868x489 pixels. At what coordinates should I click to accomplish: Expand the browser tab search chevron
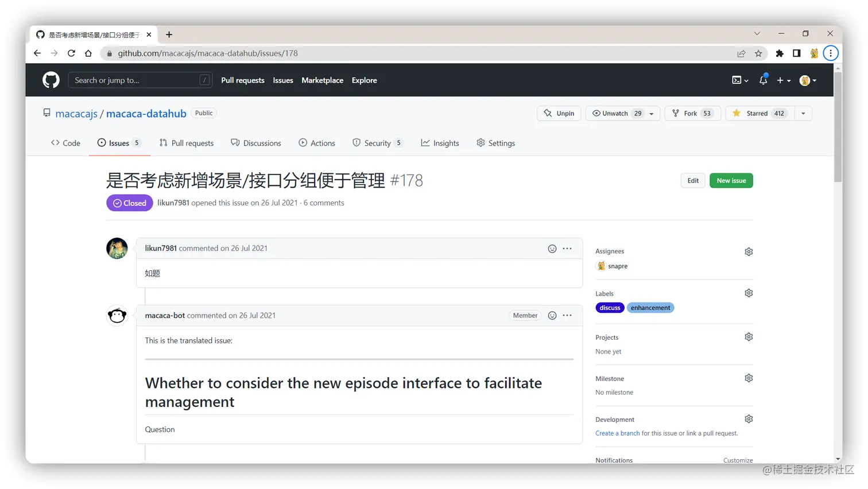click(757, 33)
